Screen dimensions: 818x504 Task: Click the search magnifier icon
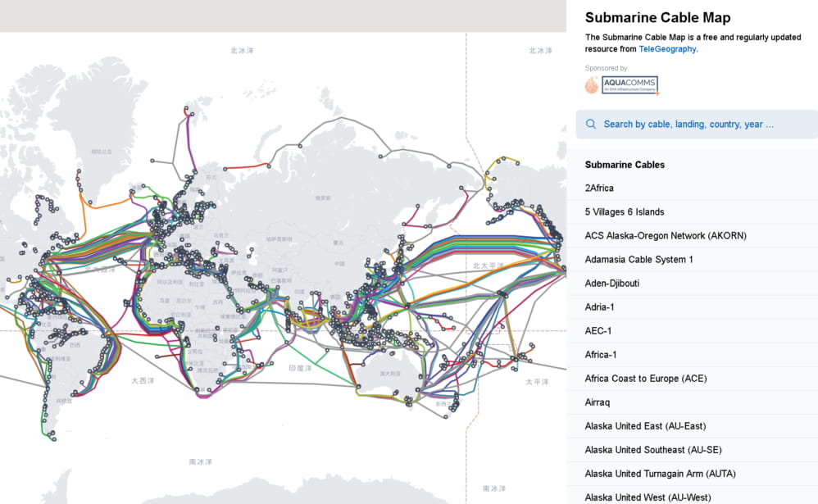(590, 125)
